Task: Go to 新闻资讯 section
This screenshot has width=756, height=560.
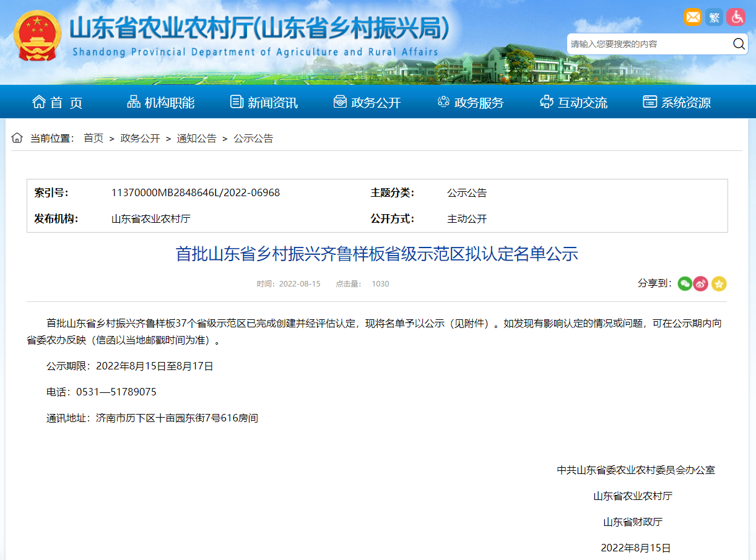Action: (264, 103)
